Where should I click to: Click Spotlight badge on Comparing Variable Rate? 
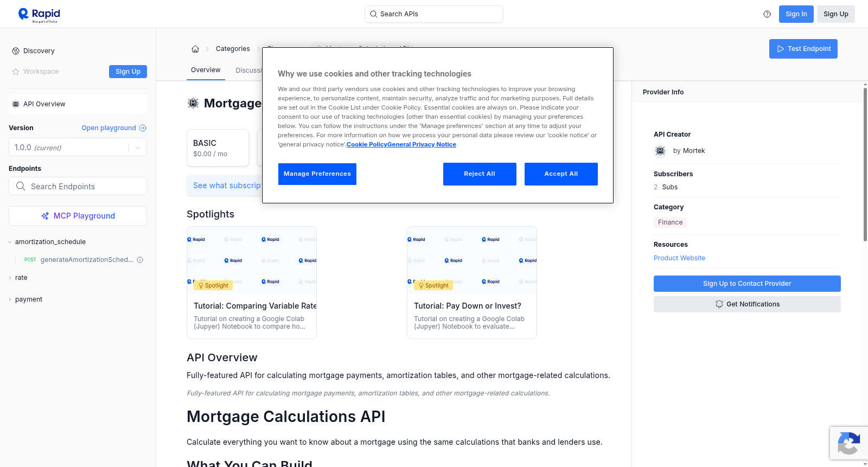click(213, 285)
